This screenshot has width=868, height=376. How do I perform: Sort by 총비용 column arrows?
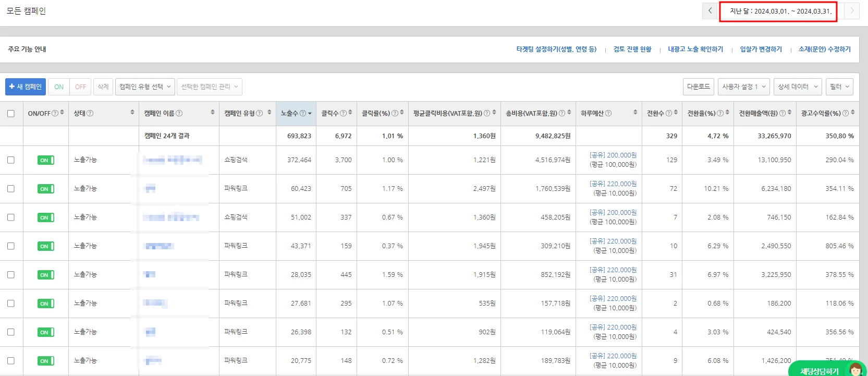tap(569, 113)
